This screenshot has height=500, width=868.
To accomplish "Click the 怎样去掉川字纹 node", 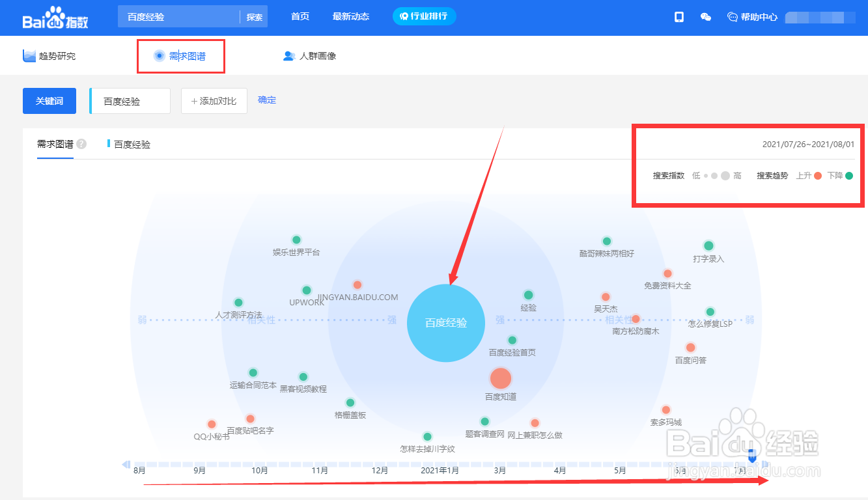I will tap(427, 436).
